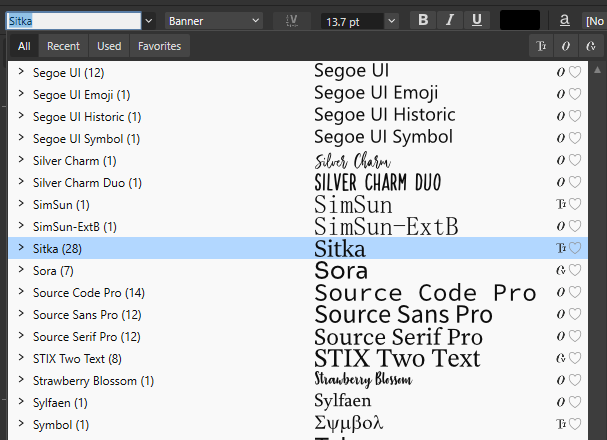Click OpenType icon on Segoe UI Symbol row
This screenshot has height=440, width=607.
click(561, 138)
